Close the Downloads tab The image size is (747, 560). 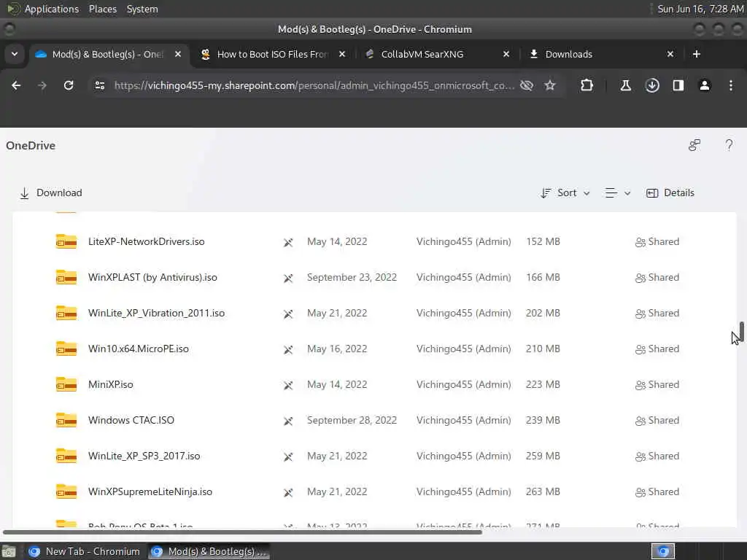click(x=670, y=54)
